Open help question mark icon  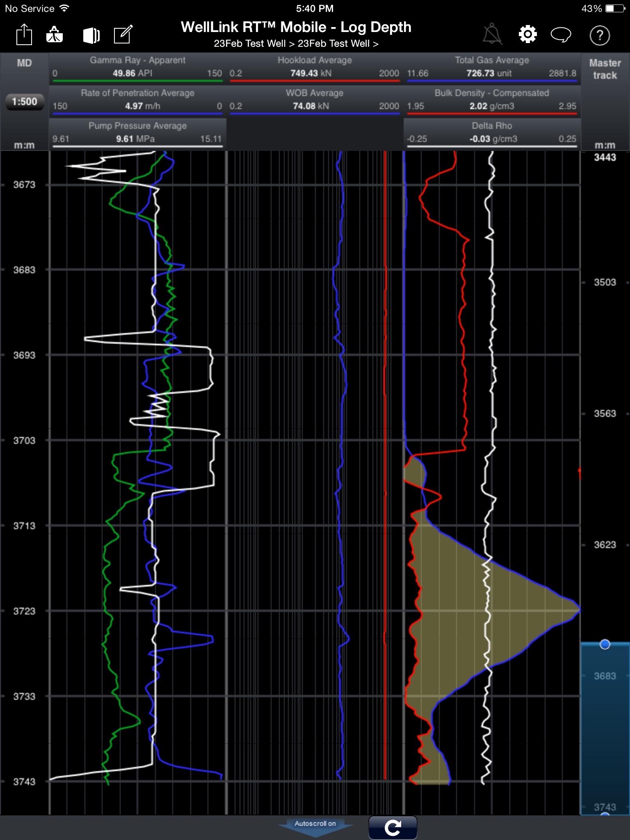point(600,35)
